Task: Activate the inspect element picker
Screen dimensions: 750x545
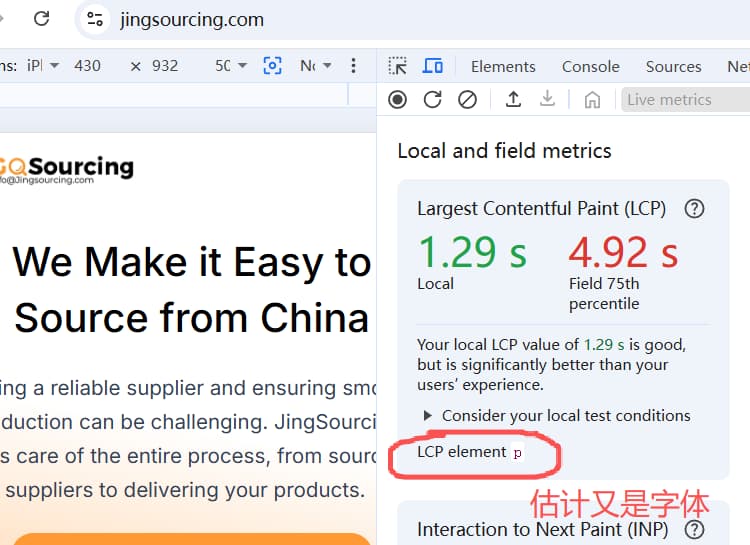Action: pyautogui.click(x=397, y=66)
